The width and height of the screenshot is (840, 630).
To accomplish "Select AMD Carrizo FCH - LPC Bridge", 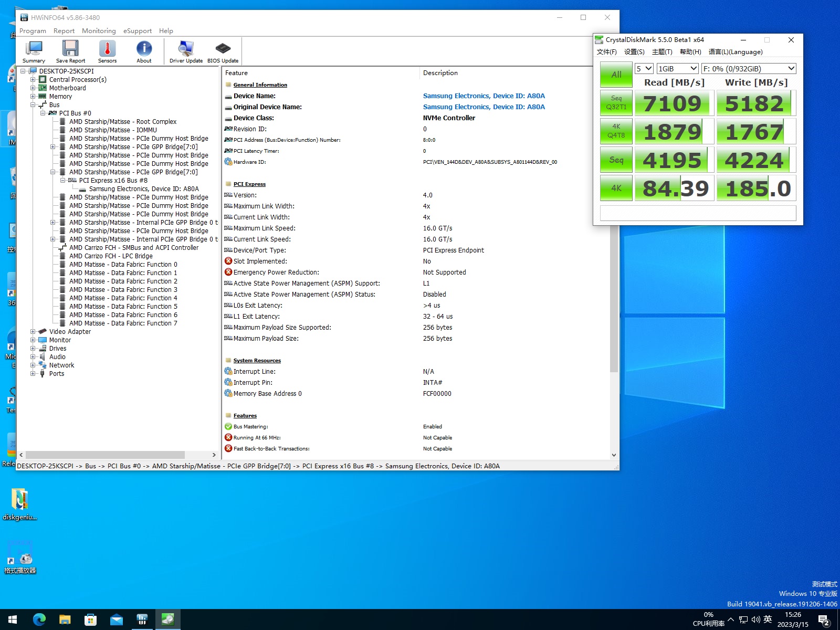I will (x=111, y=256).
